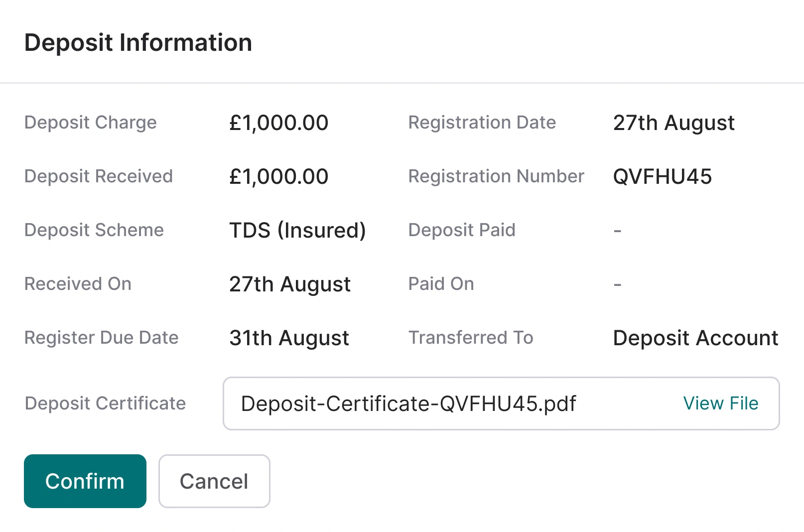Select the Deposit-Certificate-QVFHU45.pdf filename field
The width and height of the screenshot is (804, 532).
point(408,403)
